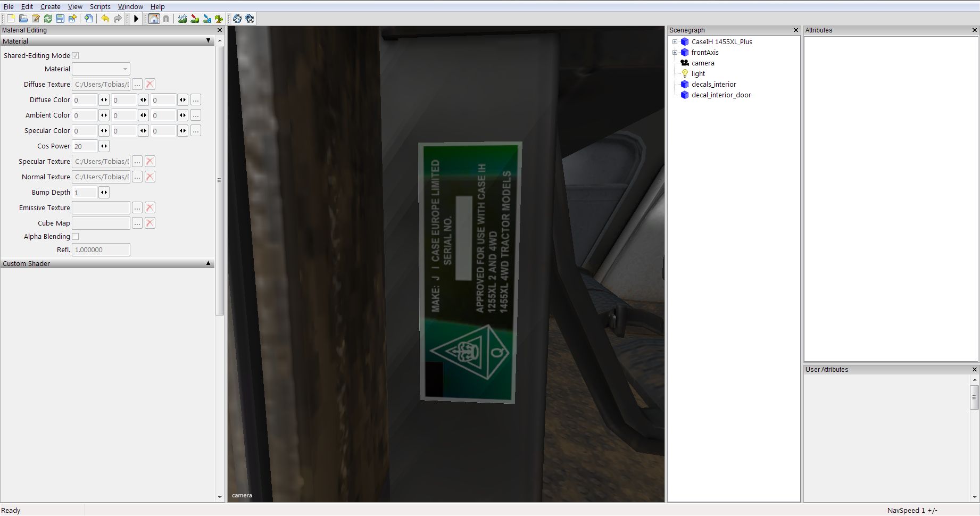
Task: Redo the last undone action
Action: point(118,19)
